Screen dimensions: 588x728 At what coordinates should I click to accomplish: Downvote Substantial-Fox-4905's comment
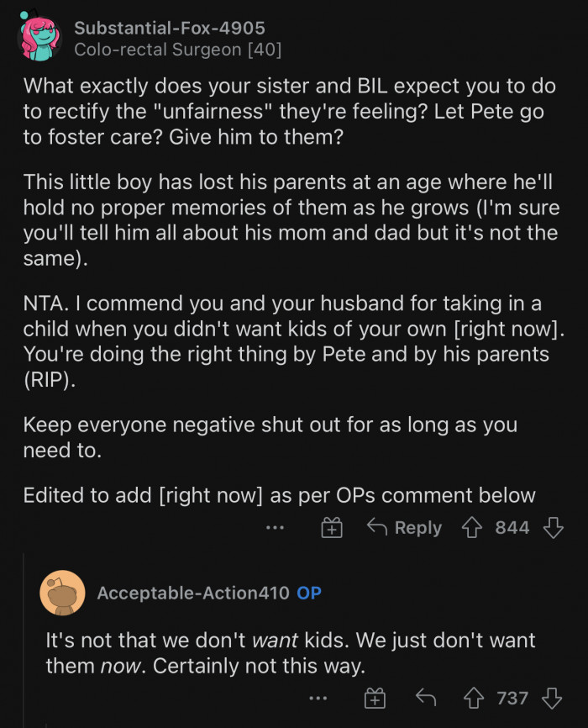(553, 528)
